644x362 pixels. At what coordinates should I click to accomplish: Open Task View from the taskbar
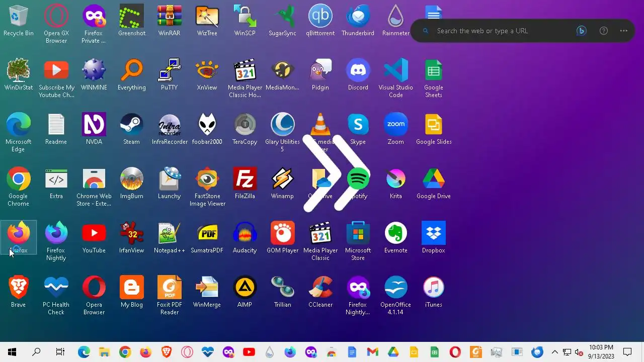[x=60, y=352]
